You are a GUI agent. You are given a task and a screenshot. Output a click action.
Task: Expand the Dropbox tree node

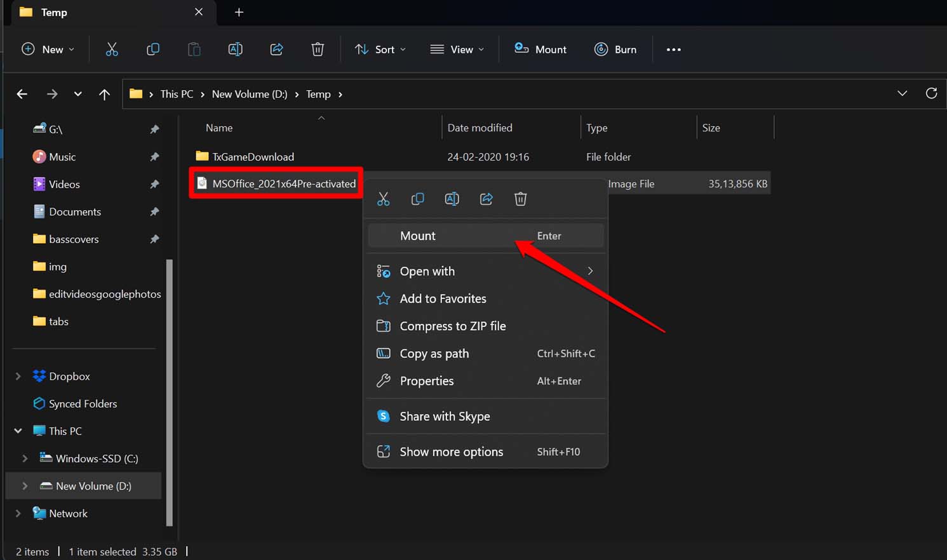(18, 377)
